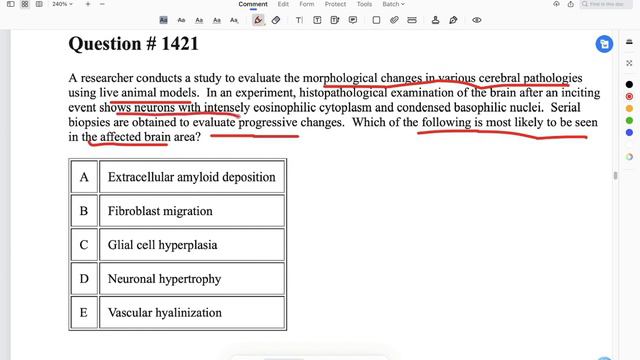Select the underline text tool
Screen dimensions: 640x360
point(199,20)
